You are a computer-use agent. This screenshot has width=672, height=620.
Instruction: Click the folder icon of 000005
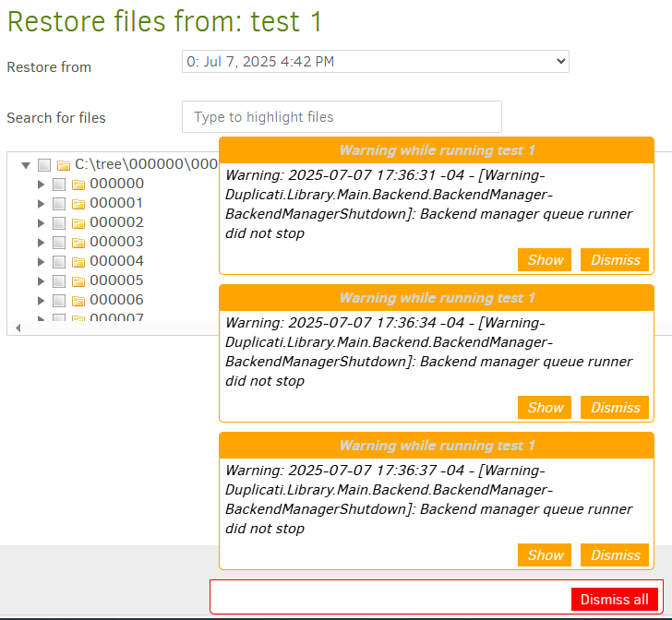[x=78, y=281]
